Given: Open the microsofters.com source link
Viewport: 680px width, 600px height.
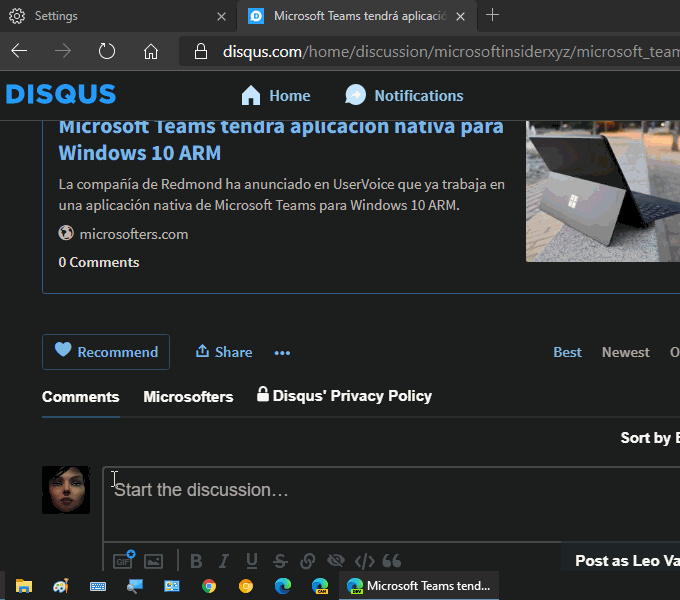Looking at the screenshot, I should [134, 234].
